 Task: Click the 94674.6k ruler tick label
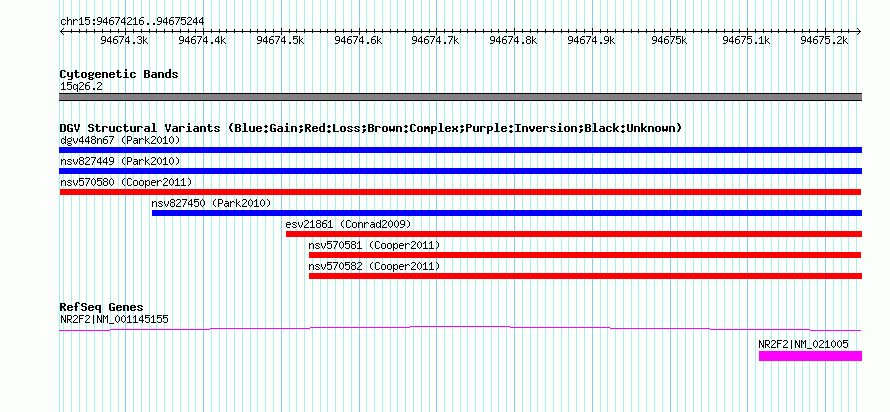pos(358,40)
